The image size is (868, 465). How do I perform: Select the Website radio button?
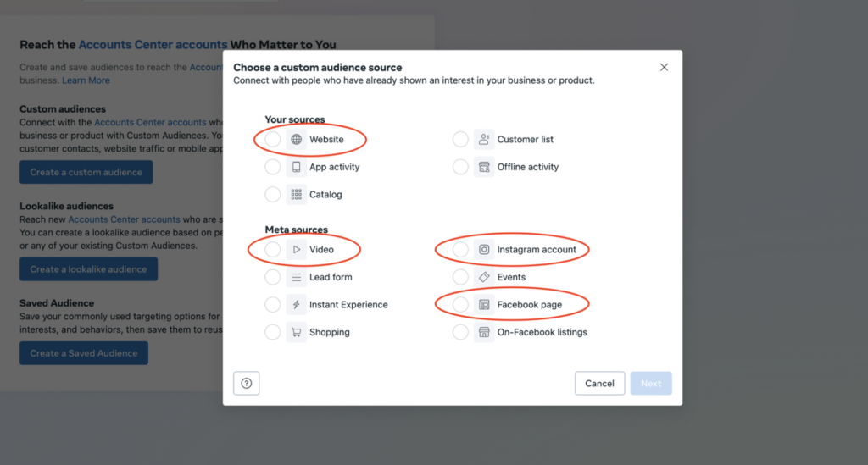272,140
